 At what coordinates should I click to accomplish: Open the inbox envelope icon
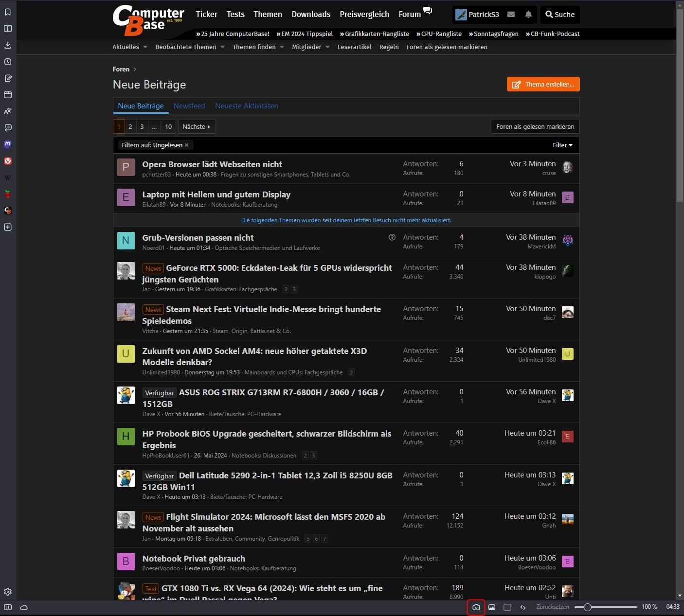click(x=511, y=15)
